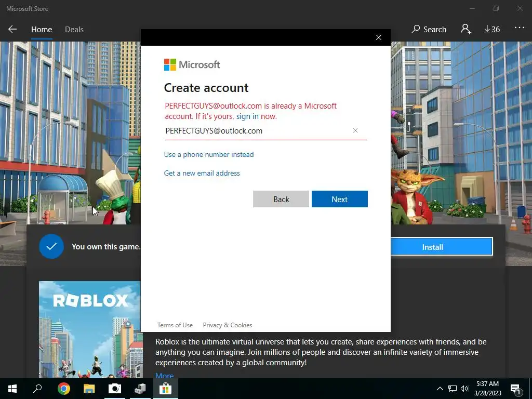532x399 pixels.
Task: Show hidden system tray icons
Action: [x=440, y=389]
